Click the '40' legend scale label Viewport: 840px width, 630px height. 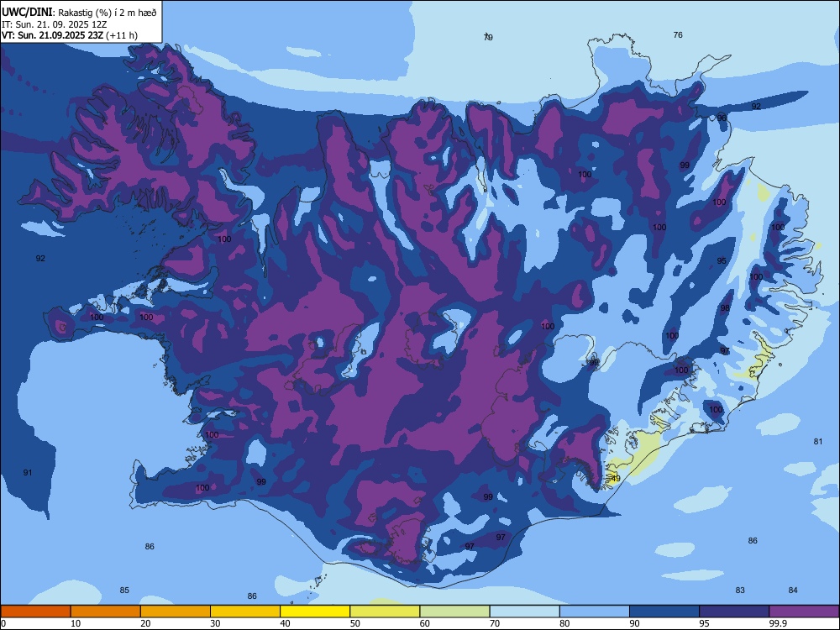tap(285, 623)
